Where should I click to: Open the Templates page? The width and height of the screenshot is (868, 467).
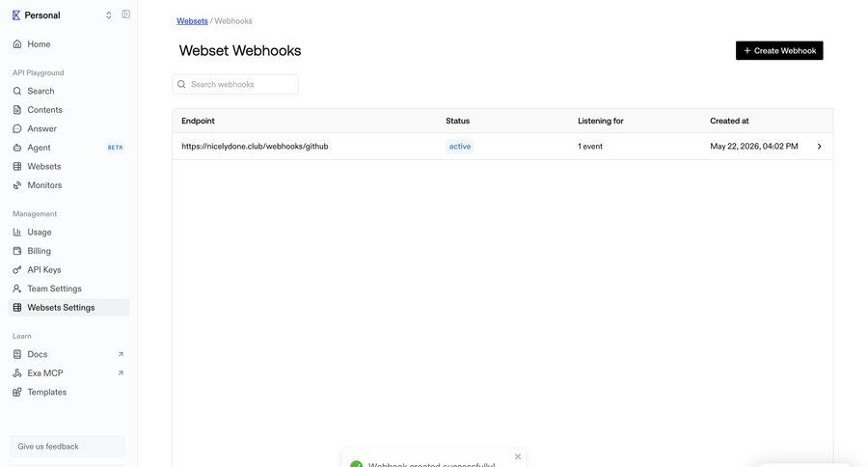(68, 392)
